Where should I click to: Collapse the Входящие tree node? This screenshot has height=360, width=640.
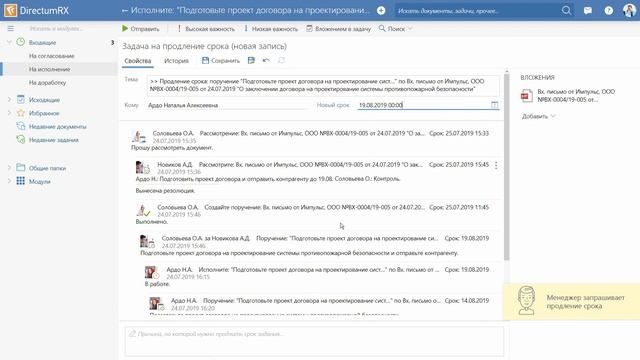coord(9,42)
